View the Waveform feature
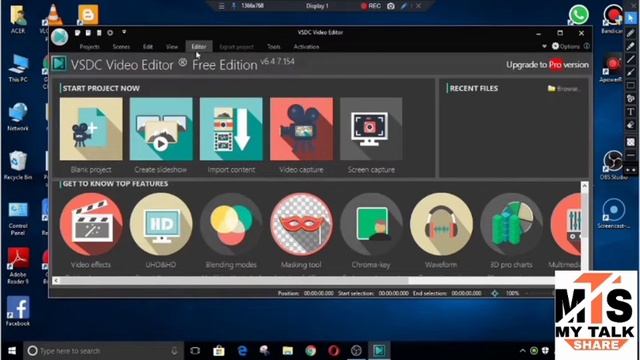This screenshot has width=640, height=360. pyautogui.click(x=442, y=224)
